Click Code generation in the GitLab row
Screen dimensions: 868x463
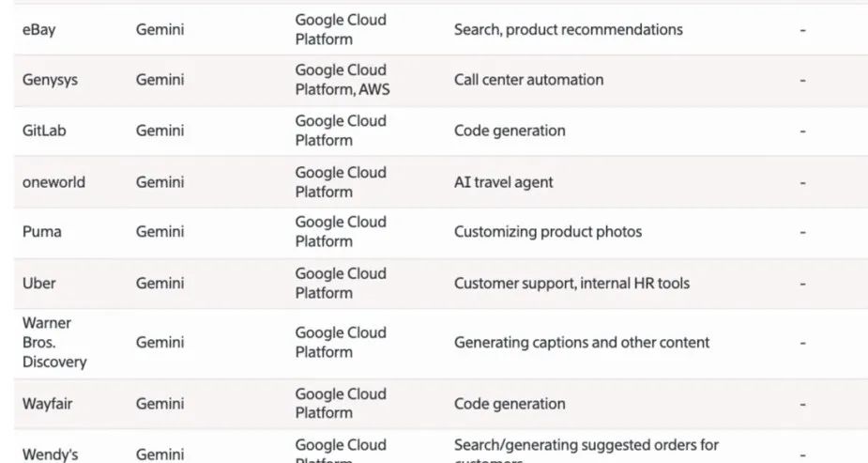510,131
